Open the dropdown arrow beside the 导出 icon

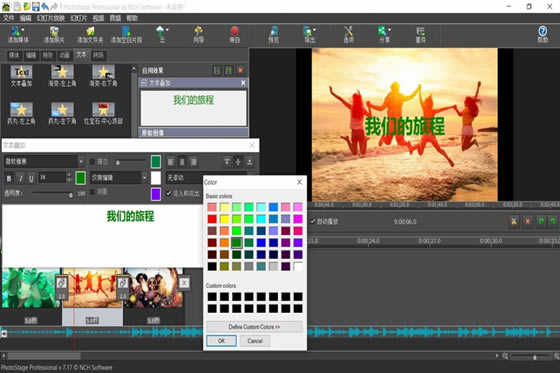(x=314, y=30)
